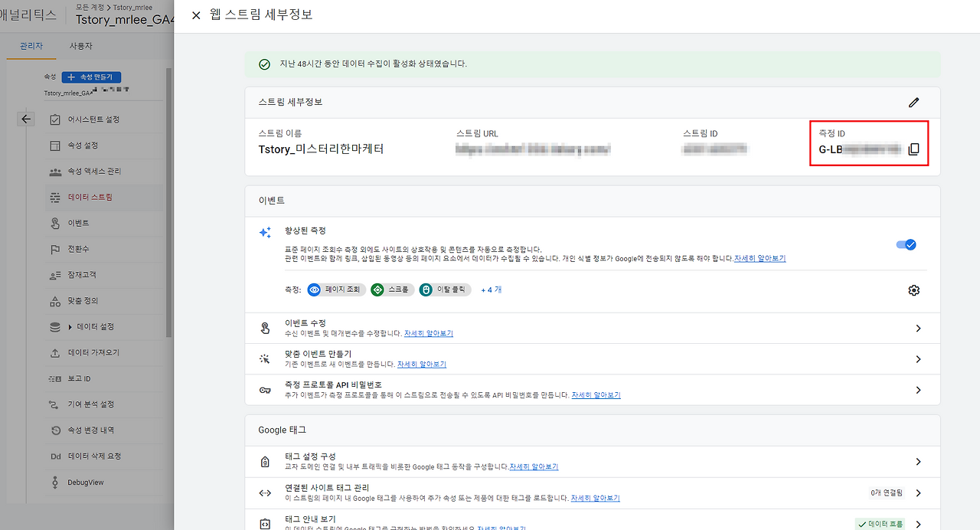
Task: Edit stream details using the pencil icon
Action: pyautogui.click(x=914, y=101)
